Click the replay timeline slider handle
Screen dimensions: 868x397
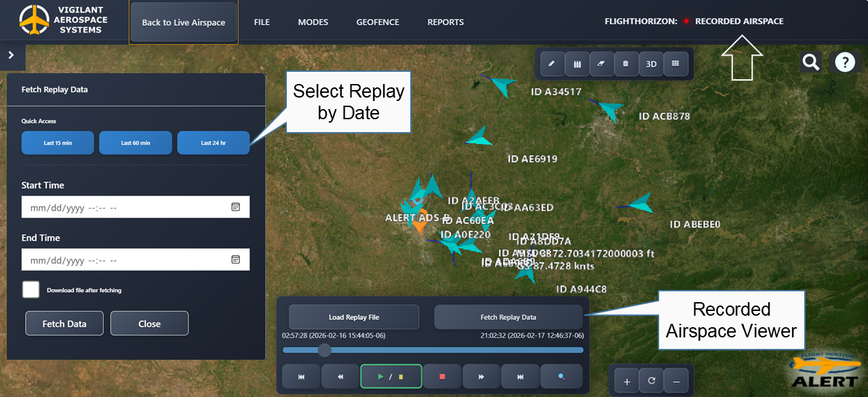click(325, 350)
